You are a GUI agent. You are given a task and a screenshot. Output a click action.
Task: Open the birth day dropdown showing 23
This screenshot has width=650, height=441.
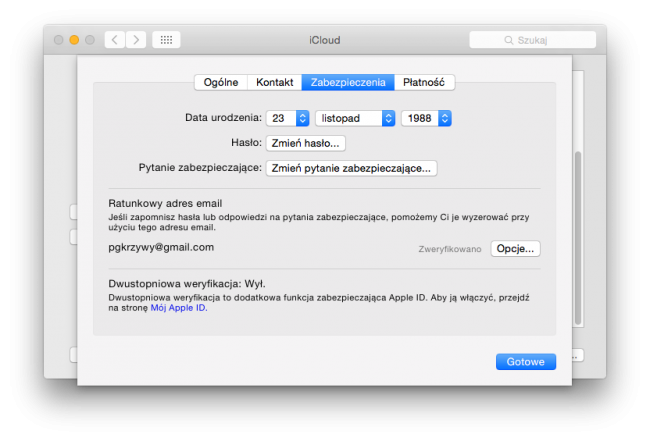(x=288, y=119)
